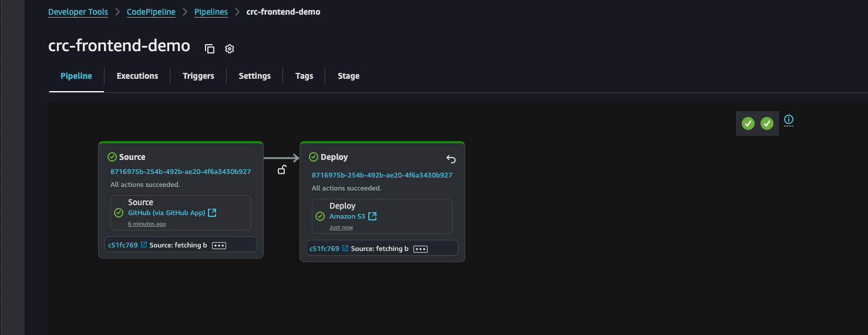Image resolution: width=868 pixels, height=335 pixels.
Task: Open GitHub external link icon in Source
Action: [212, 213]
